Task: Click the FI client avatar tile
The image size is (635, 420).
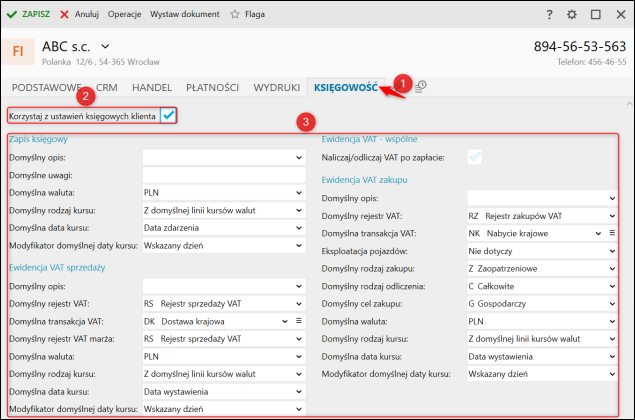Action: pos(18,51)
